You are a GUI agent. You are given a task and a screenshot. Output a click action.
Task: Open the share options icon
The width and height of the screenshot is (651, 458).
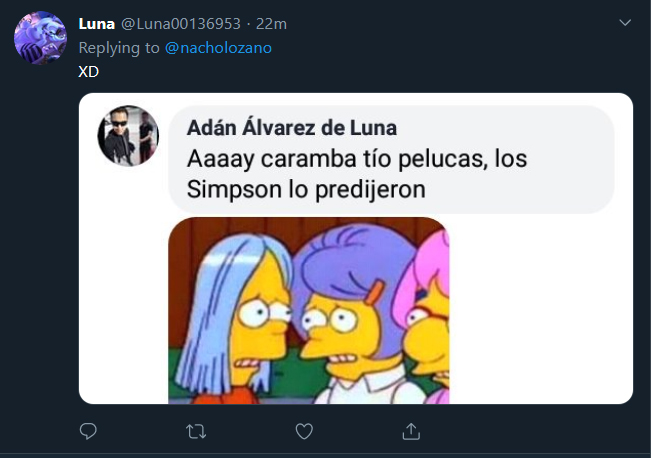(411, 431)
